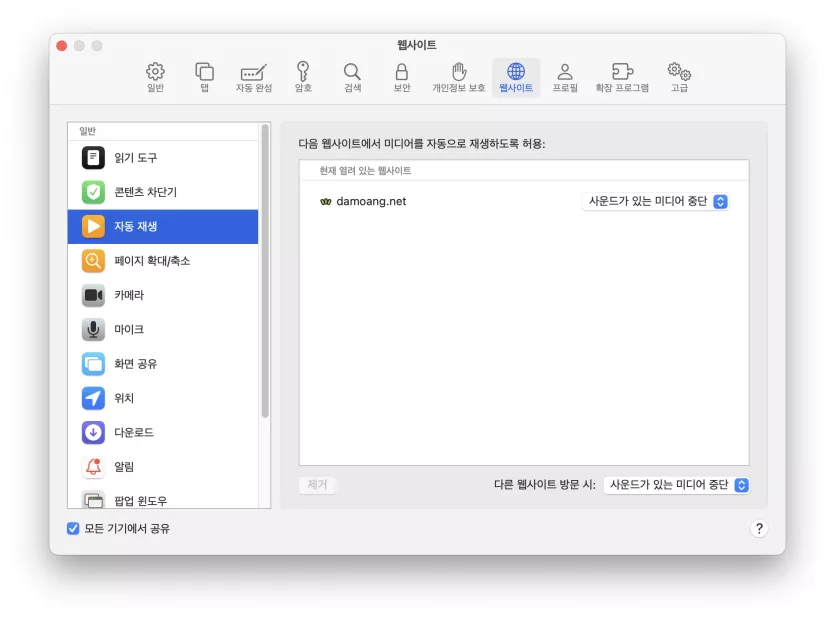Open the 개인정보 보호 hand icon
The width and height of the screenshot is (835, 620).
point(459,77)
